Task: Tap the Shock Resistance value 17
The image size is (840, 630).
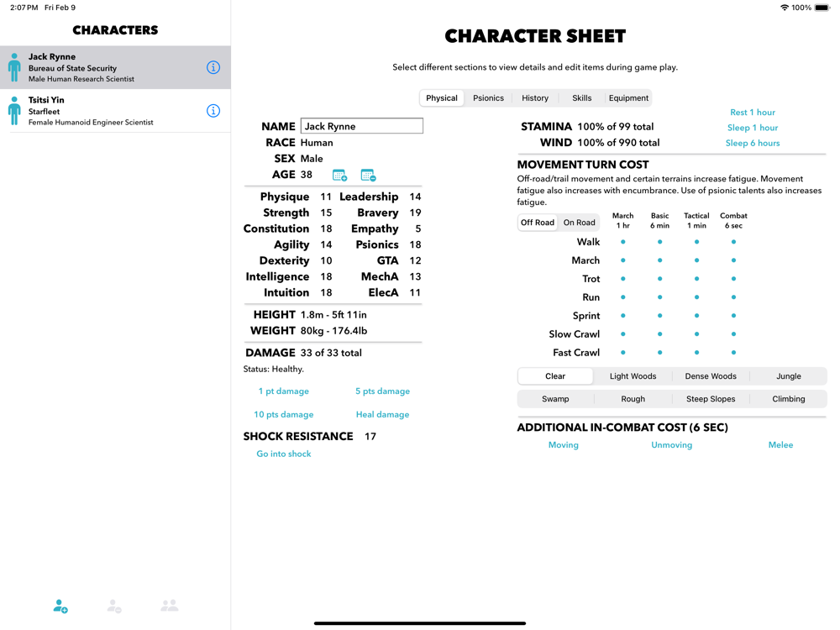Action: (370, 437)
